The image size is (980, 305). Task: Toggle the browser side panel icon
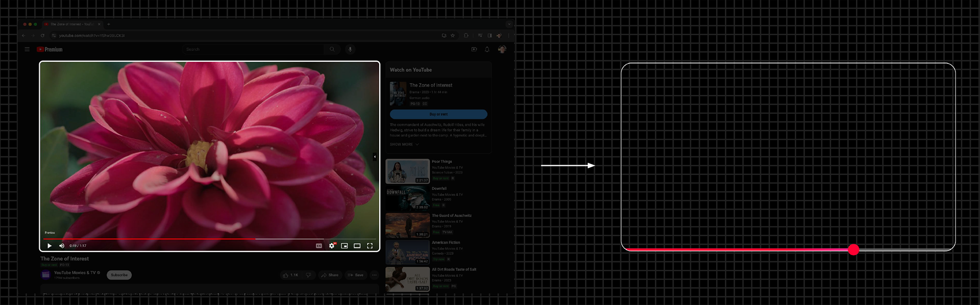coord(490,36)
